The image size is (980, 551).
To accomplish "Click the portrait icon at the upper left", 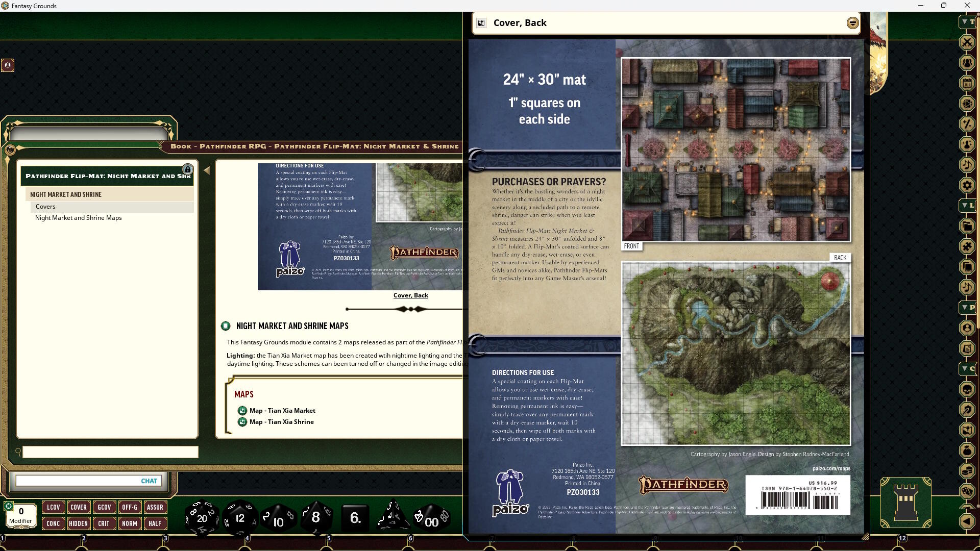I will pos(8,65).
